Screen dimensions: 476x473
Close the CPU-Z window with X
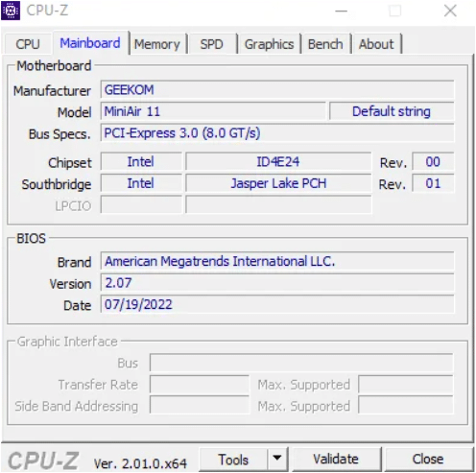coord(450,11)
